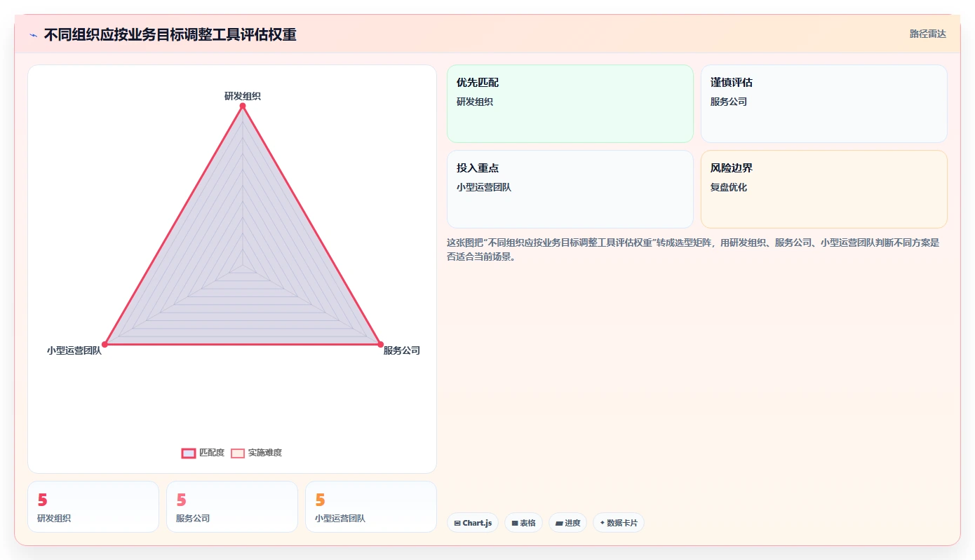Click the 表格 tag
The height and width of the screenshot is (560, 975).
coord(523,523)
